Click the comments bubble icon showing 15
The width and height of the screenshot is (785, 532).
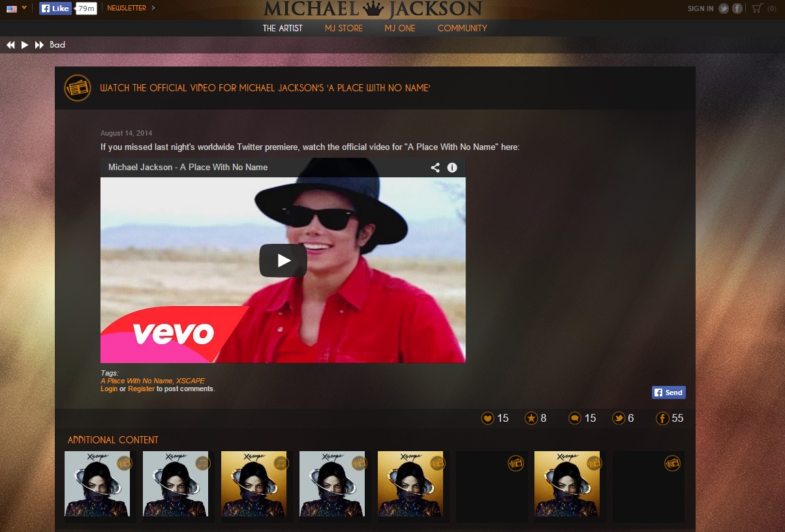coord(575,419)
